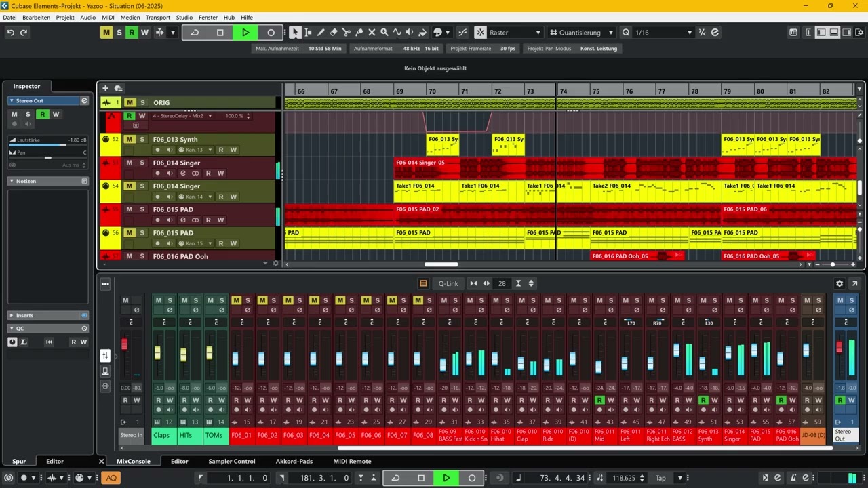The width and height of the screenshot is (868, 488).
Task: Open channel visibility configuration icon left of Q-Link
Action: [423, 283]
